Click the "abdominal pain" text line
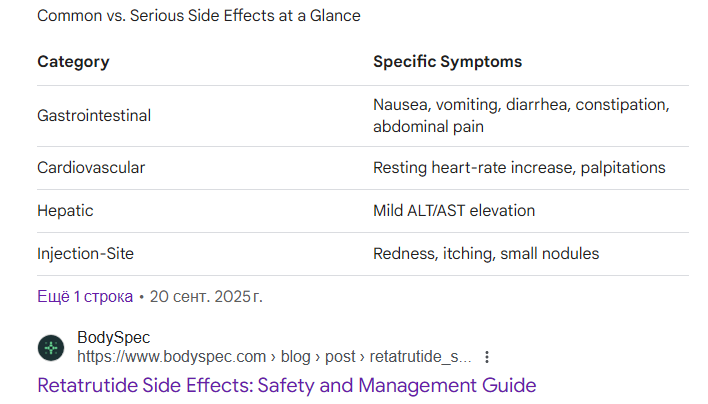 [428, 127]
